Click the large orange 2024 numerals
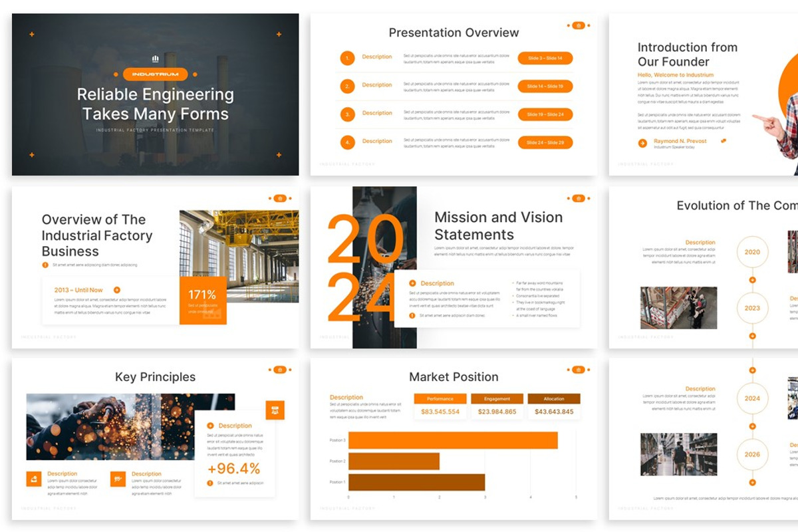The height and width of the screenshot is (532, 798). 365,269
